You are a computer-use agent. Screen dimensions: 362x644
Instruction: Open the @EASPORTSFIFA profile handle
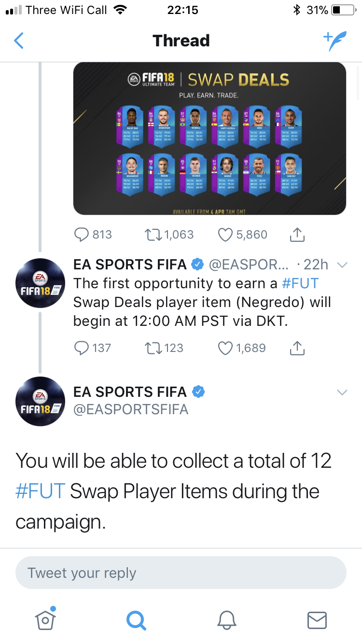pyautogui.click(x=131, y=409)
